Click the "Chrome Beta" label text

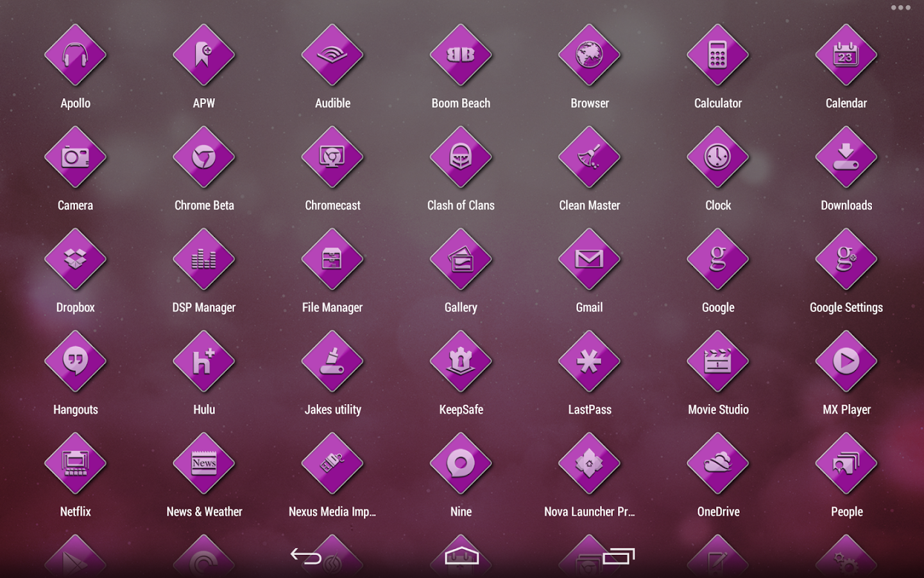(204, 206)
